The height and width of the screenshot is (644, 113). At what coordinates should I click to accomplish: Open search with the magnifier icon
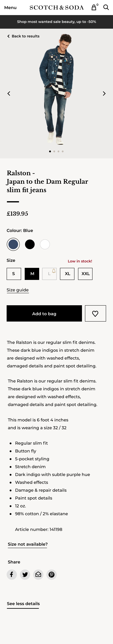pos(106,7)
